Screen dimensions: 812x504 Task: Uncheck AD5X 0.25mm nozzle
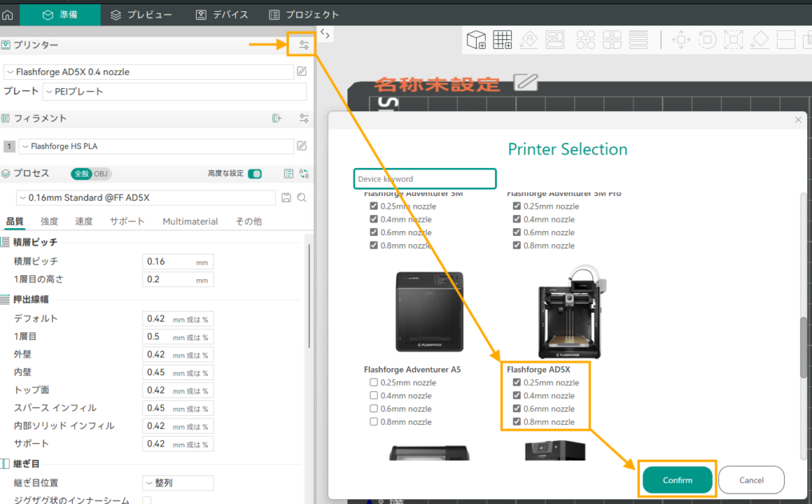516,382
